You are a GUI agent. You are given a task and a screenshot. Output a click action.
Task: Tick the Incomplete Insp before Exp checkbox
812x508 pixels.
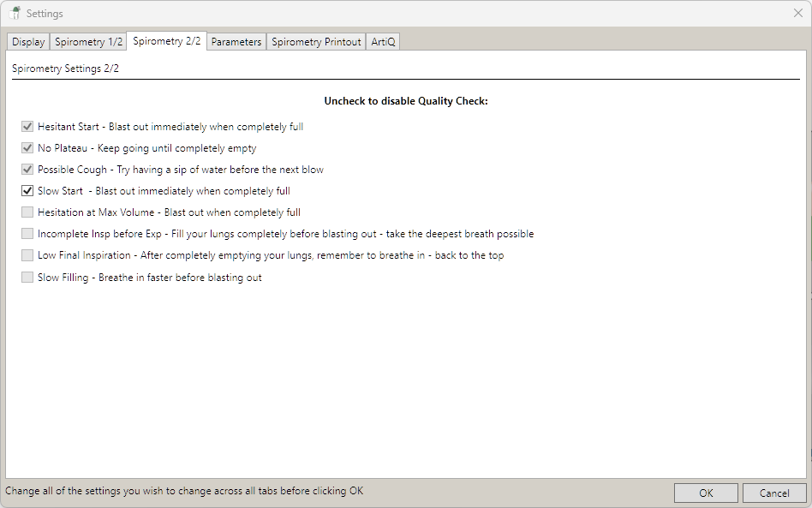click(27, 234)
